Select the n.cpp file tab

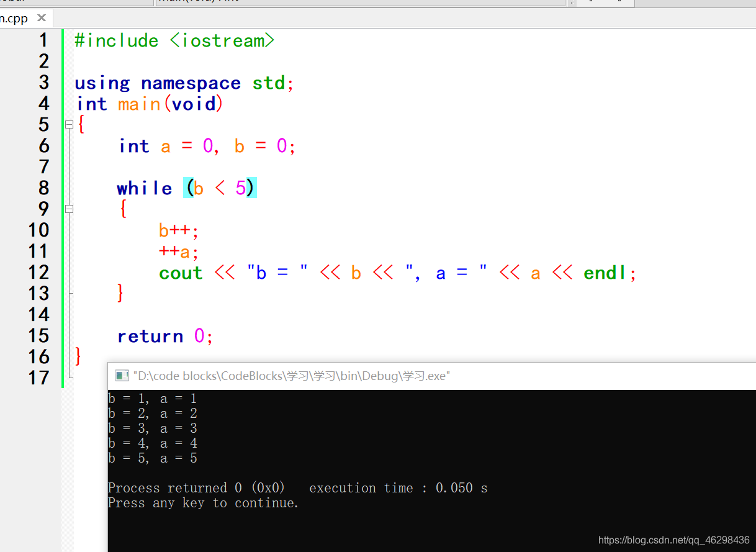[25, 18]
